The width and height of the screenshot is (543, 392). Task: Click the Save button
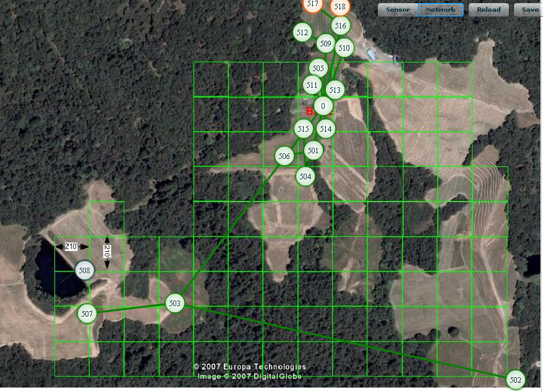coord(529,10)
